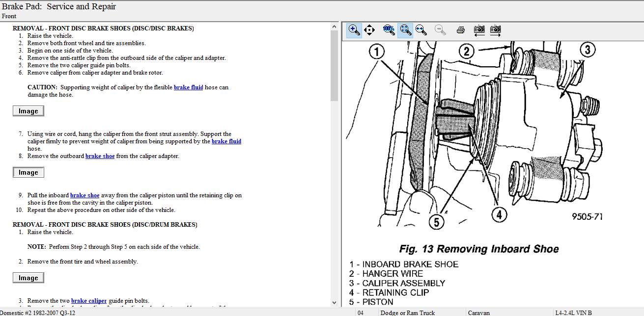Activate the pan image tool
This screenshot has width=644, height=316.
pos(370,30)
